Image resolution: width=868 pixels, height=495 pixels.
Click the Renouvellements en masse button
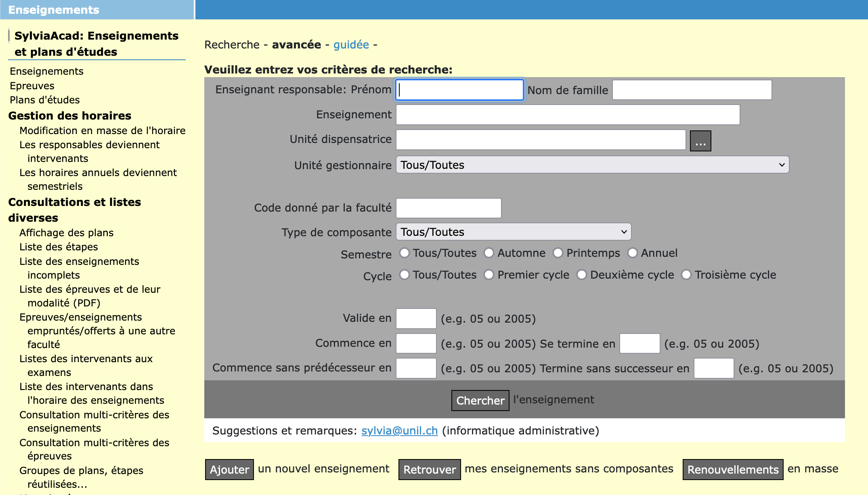[732, 470]
